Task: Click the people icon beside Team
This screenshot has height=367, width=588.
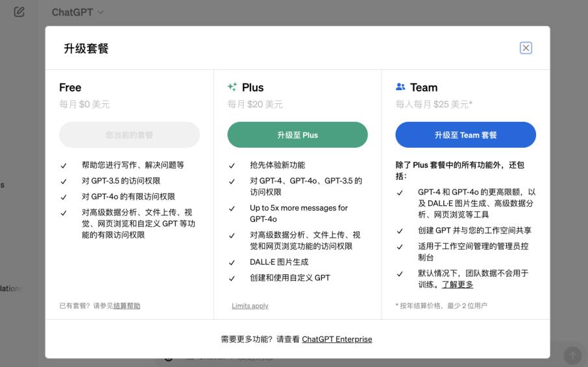Action: point(400,88)
